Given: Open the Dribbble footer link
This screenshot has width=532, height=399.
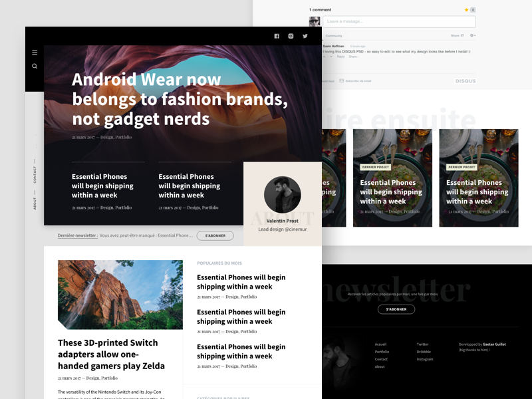Looking at the screenshot, I should click(x=424, y=352).
